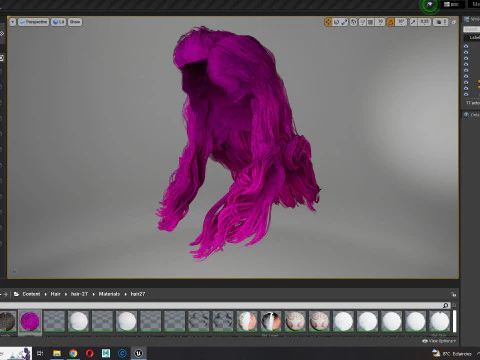480x360 pixels.
Task: Maximize the viewport with corner icon
Action: click(x=454, y=22)
